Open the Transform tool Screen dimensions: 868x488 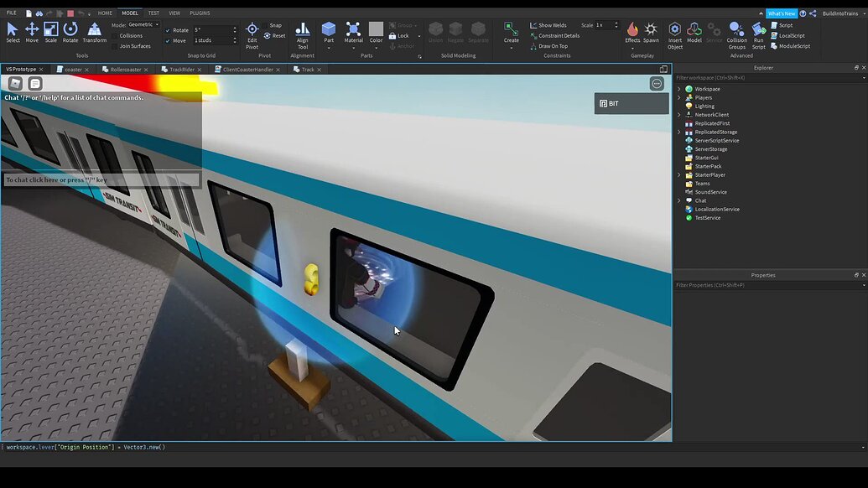pos(95,32)
